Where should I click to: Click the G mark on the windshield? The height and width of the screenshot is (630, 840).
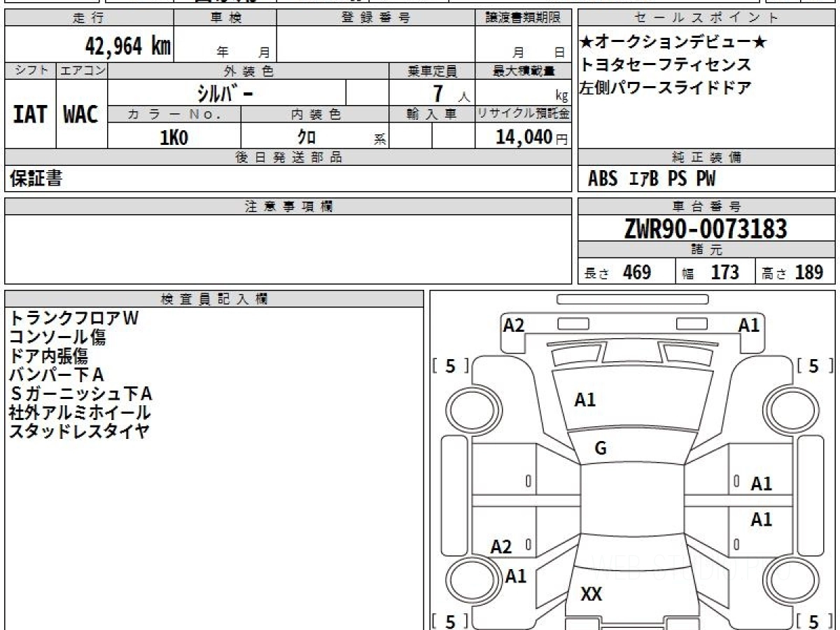pos(601,449)
